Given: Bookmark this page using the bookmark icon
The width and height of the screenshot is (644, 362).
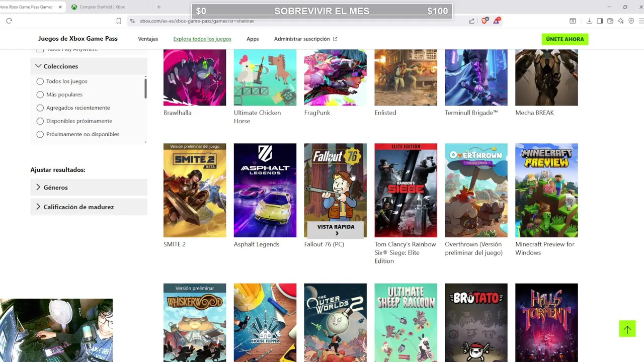Looking at the screenshot, I should click(x=119, y=21).
